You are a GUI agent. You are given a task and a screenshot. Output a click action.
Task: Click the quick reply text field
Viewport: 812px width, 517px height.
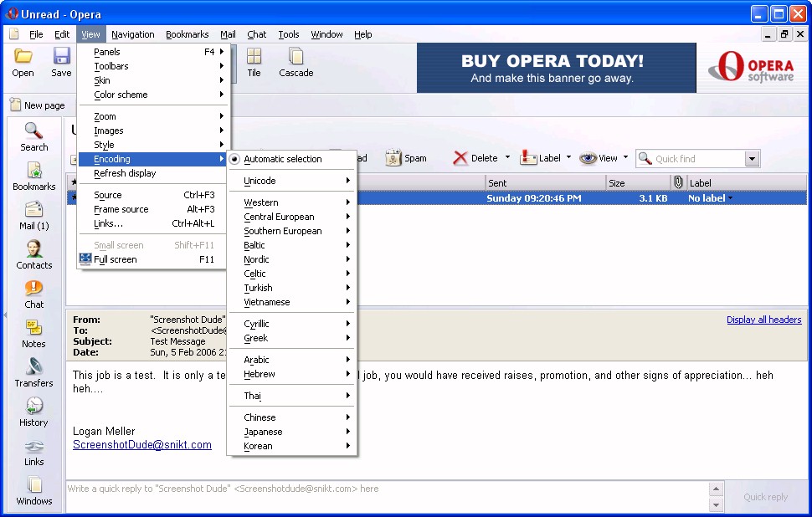coord(385,489)
